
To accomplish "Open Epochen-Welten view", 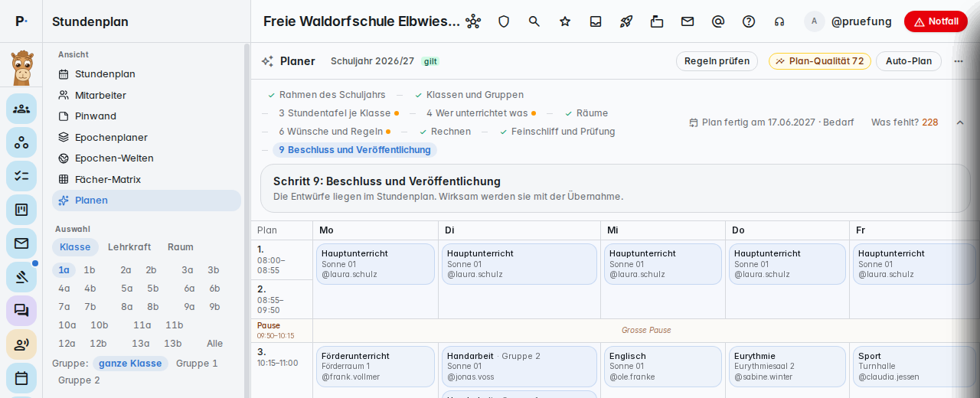I will [146, 158].
